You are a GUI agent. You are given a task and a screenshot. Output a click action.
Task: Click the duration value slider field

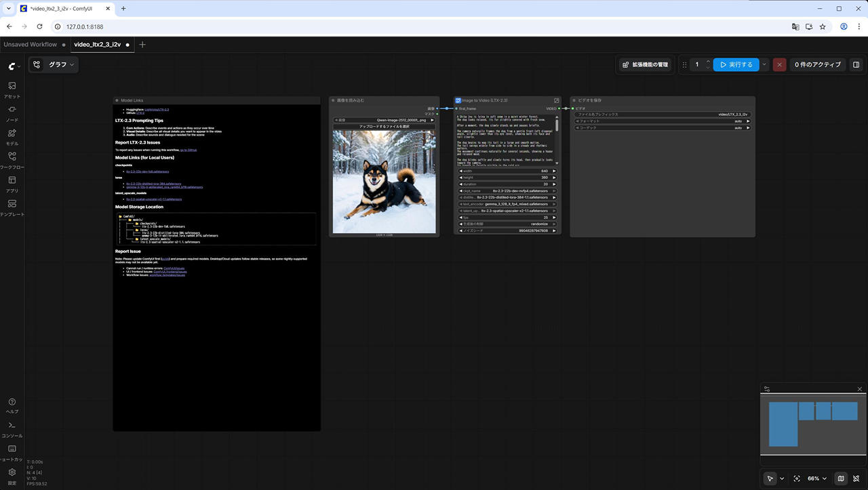tap(507, 184)
